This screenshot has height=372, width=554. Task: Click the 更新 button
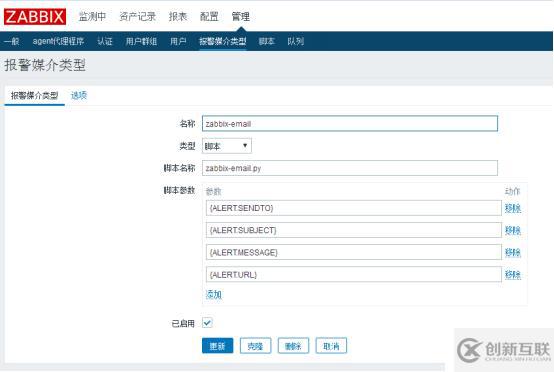pyautogui.click(x=218, y=346)
